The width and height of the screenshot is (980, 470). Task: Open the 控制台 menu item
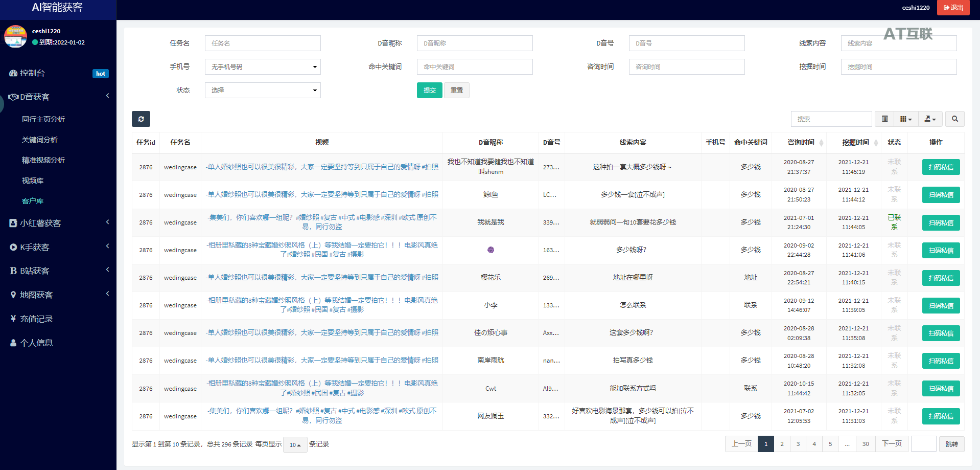tap(58, 73)
